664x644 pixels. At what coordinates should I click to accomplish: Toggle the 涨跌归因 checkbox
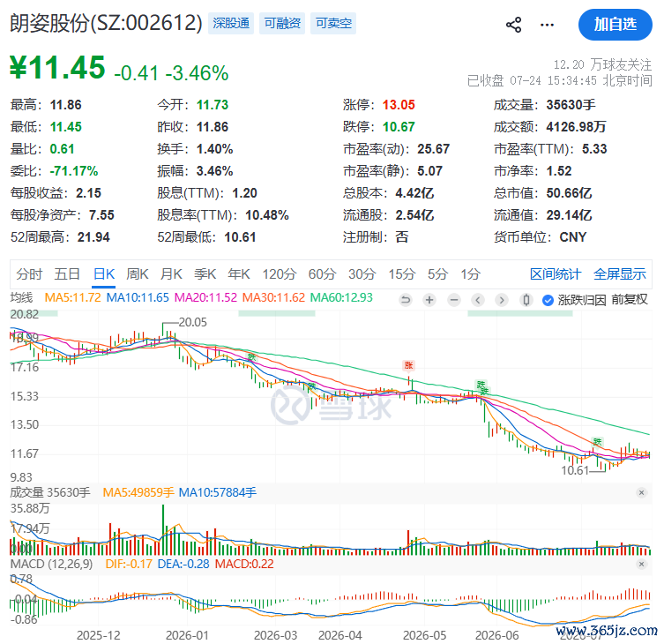coord(548,301)
